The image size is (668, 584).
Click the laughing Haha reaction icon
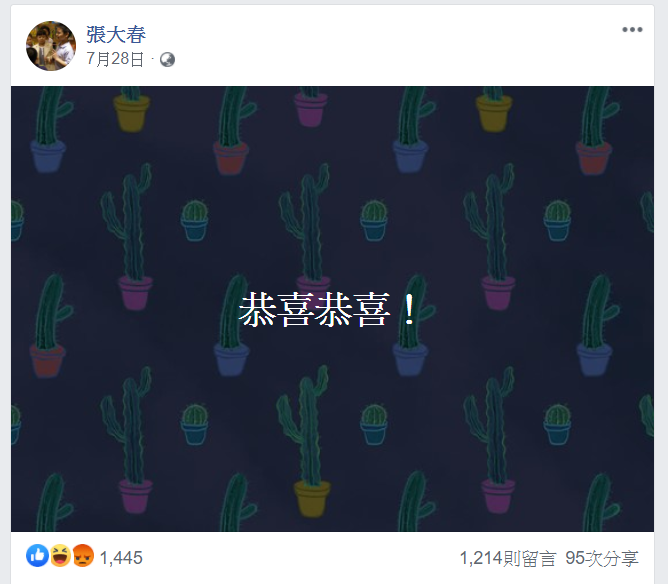pos(60,555)
